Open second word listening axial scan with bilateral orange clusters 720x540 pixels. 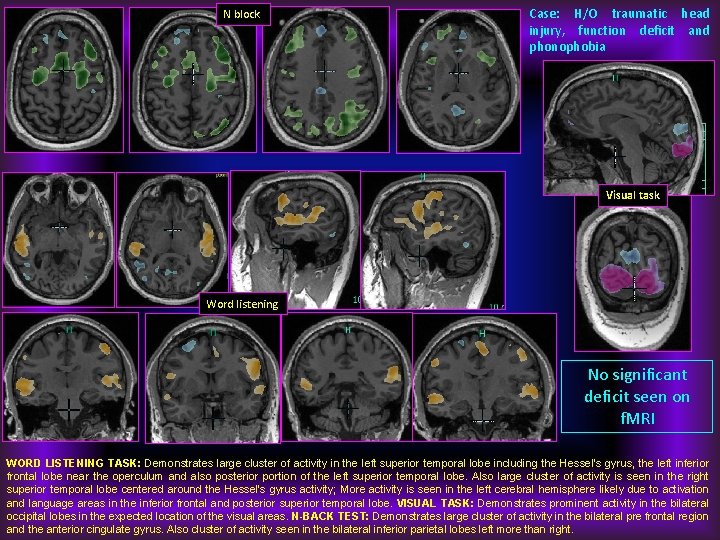[x=172, y=240]
